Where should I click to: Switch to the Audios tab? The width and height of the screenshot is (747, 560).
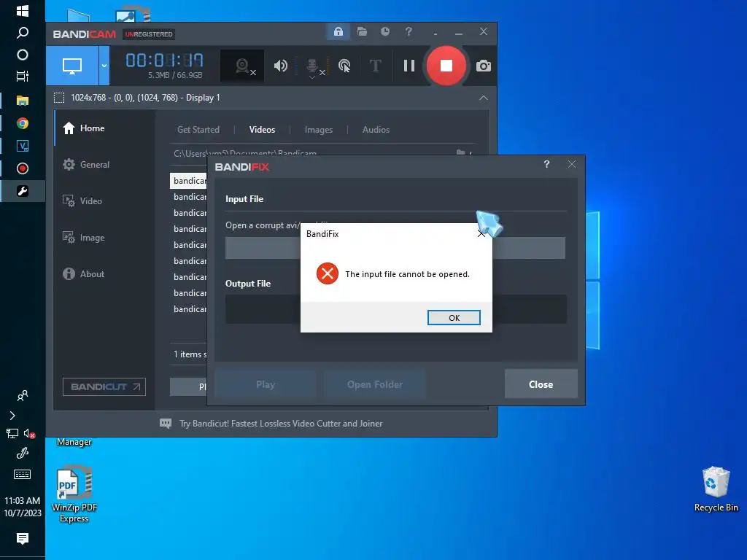(x=376, y=130)
